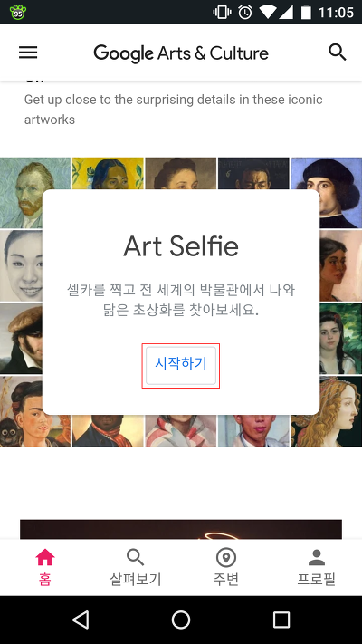Open the hamburger navigation menu
This screenshot has height=644, width=362.
(28, 53)
